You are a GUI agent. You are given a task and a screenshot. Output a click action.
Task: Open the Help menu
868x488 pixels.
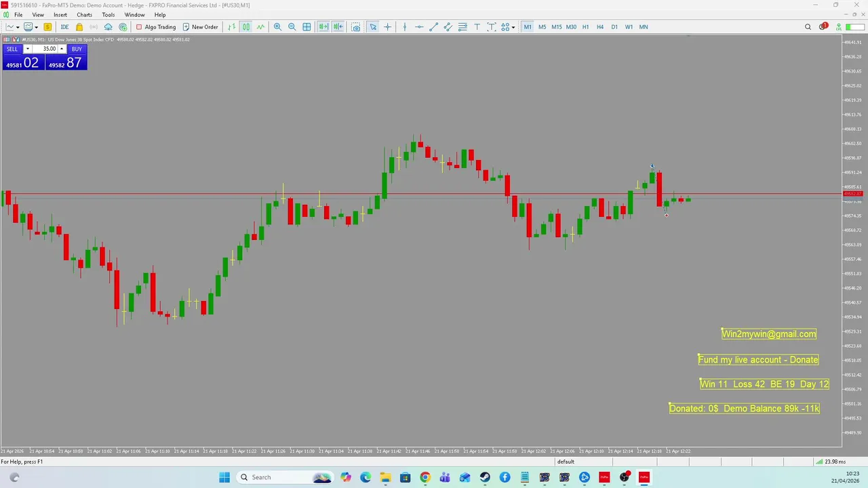click(160, 15)
